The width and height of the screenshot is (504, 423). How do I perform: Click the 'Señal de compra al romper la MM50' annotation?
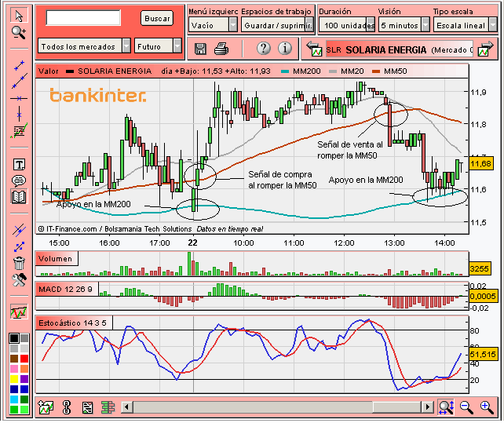coord(282,180)
